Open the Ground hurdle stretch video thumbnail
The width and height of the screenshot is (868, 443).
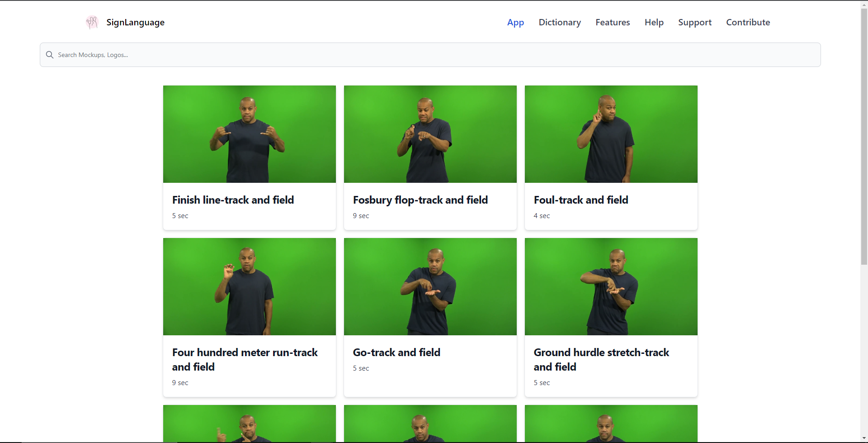[611, 286]
